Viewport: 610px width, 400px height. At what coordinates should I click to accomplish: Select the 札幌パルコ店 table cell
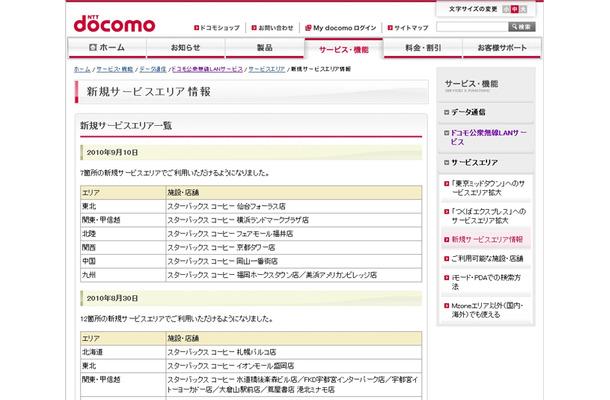click(x=294, y=352)
